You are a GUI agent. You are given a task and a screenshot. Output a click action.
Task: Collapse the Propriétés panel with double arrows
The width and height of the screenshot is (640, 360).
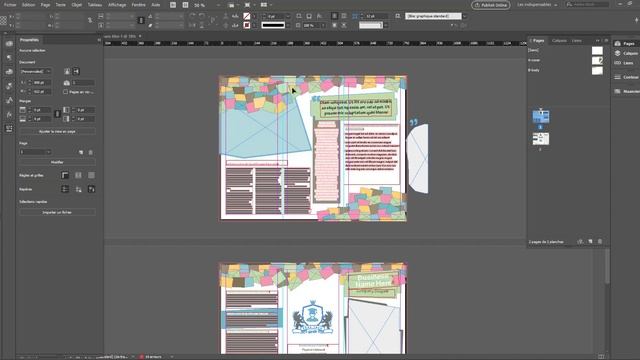point(99,40)
